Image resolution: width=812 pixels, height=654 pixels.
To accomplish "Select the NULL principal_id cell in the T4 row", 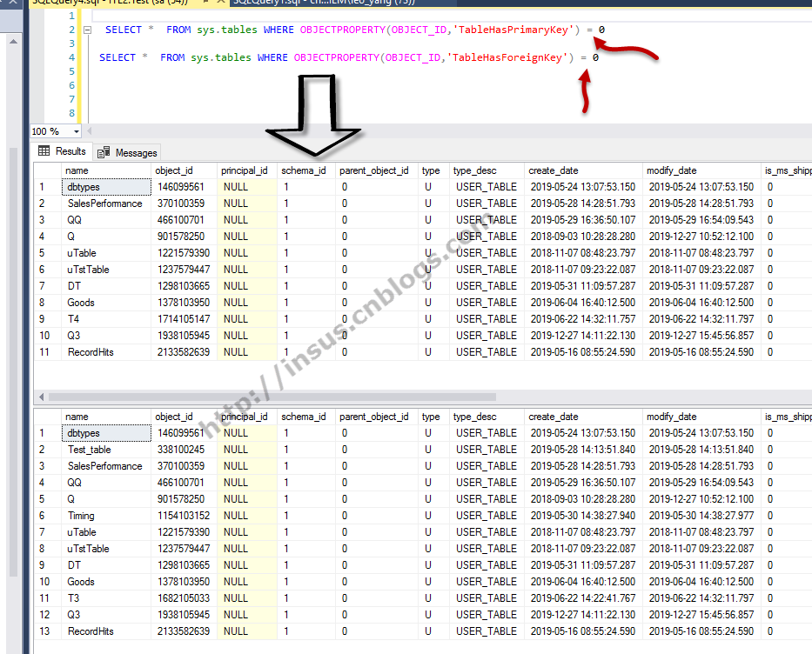I will tap(247, 318).
